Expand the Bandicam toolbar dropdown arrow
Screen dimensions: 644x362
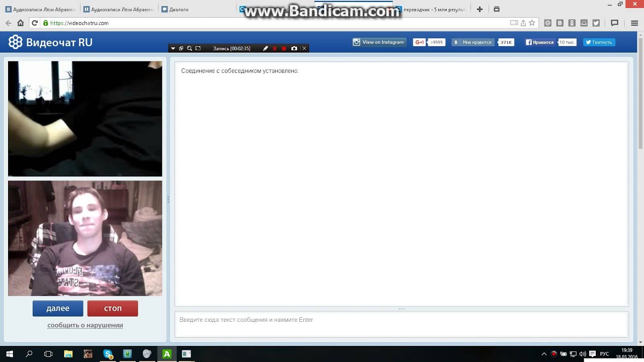tap(173, 49)
